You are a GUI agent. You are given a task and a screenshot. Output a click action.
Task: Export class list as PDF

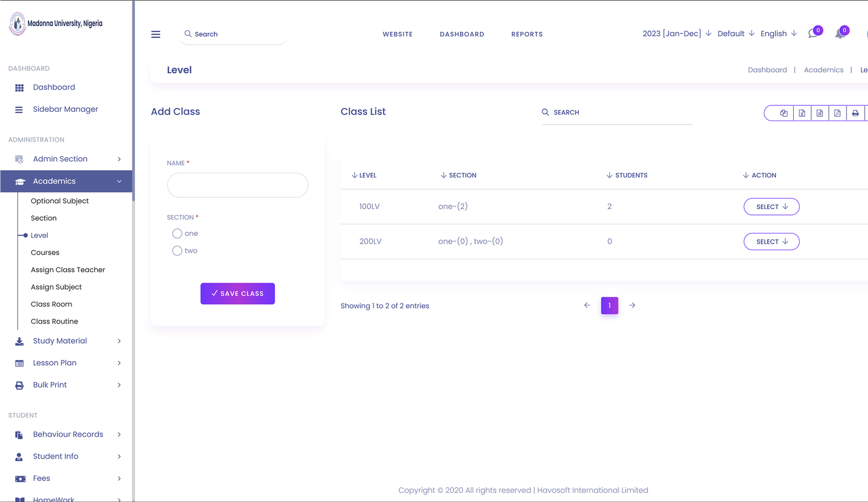coord(838,113)
